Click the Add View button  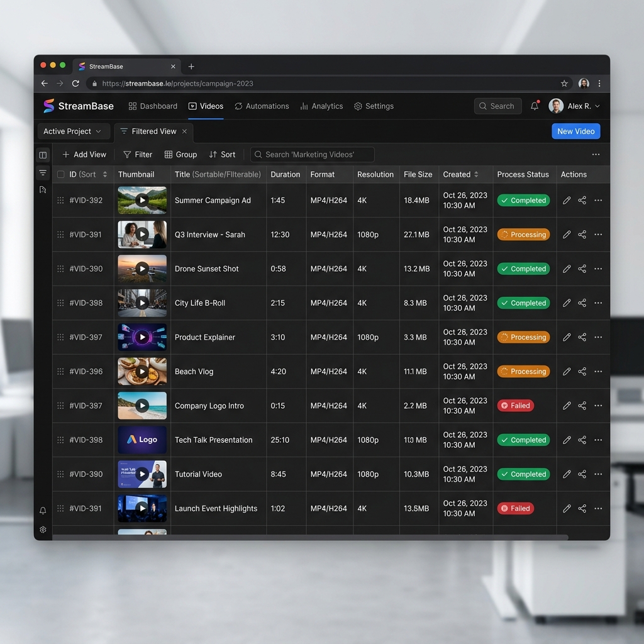(x=84, y=155)
